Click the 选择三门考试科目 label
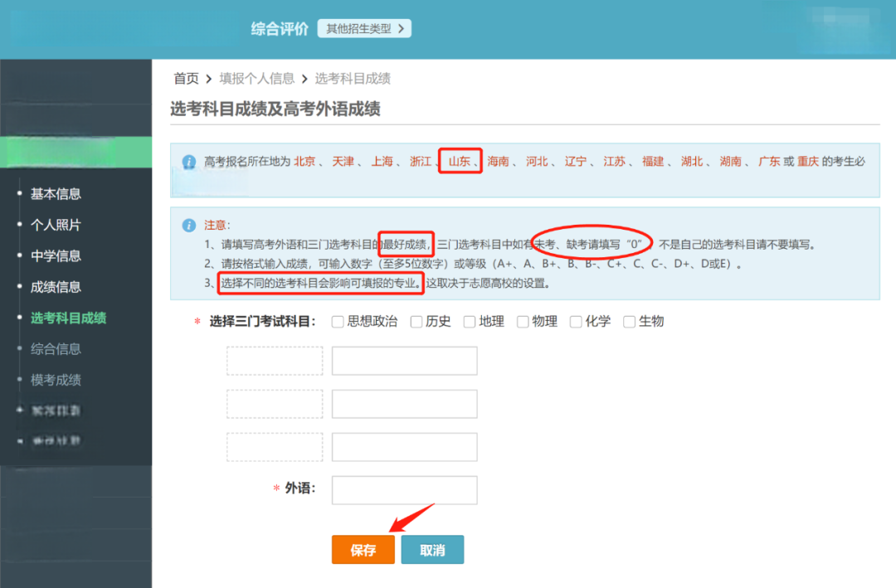The width and height of the screenshot is (896, 588). pyautogui.click(x=263, y=322)
